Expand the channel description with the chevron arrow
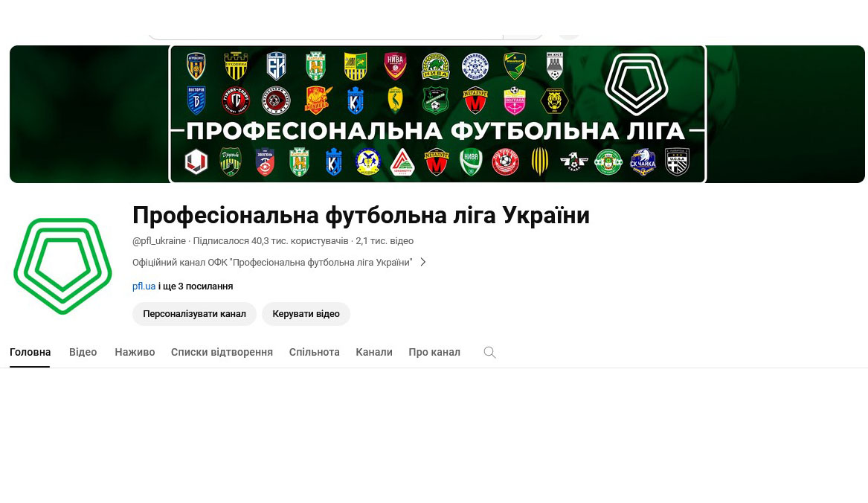The width and height of the screenshot is (868, 503). click(423, 262)
